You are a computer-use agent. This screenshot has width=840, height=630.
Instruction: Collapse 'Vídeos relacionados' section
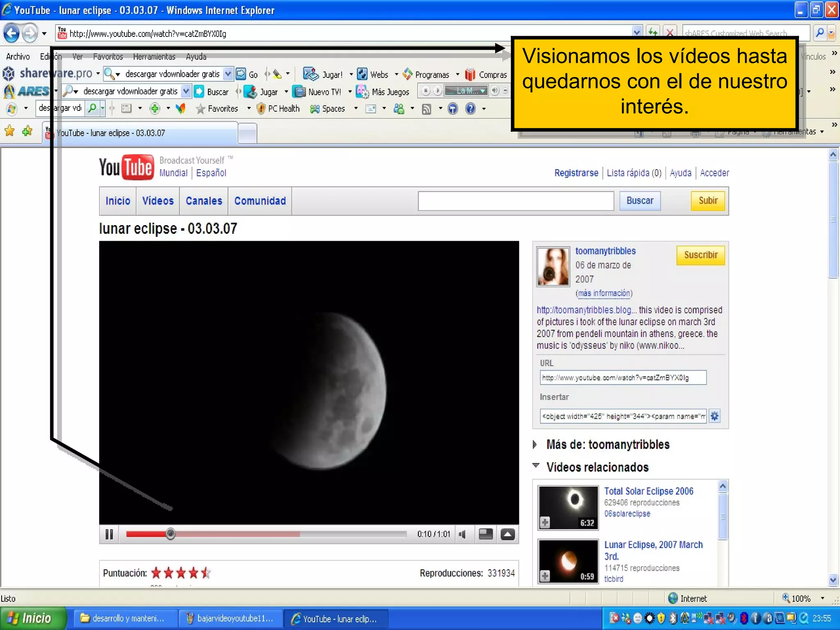(x=536, y=466)
